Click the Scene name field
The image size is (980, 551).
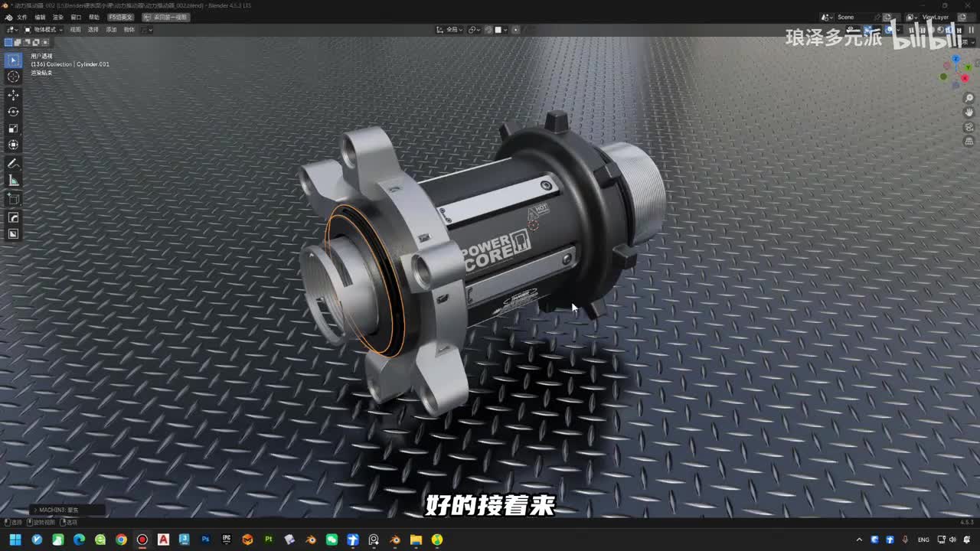(x=857, y=17)
